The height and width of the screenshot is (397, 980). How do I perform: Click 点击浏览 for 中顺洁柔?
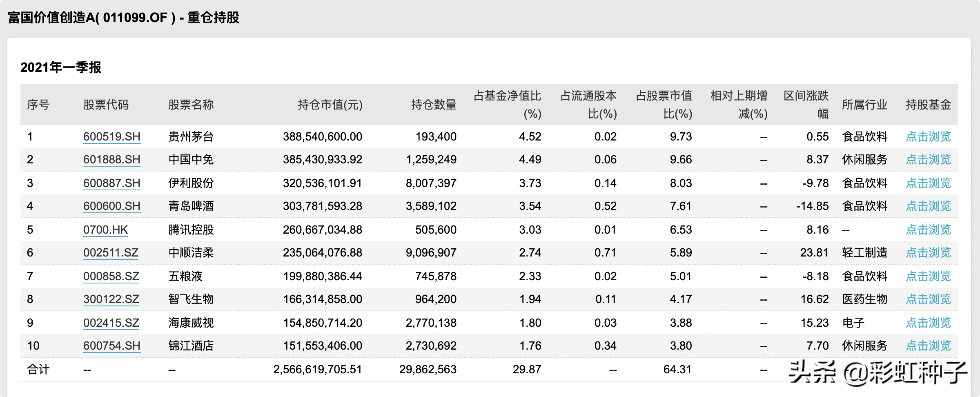click(x=928, y=252)
